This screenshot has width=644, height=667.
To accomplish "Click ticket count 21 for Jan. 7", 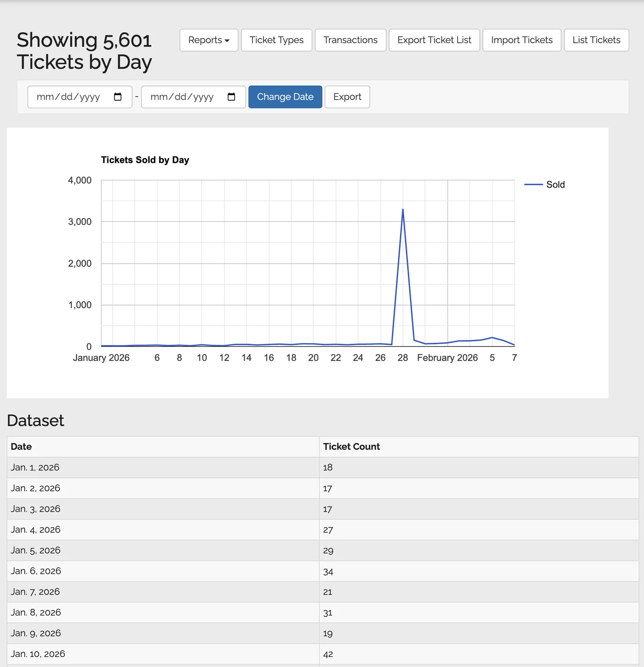I will click(479, 592).
